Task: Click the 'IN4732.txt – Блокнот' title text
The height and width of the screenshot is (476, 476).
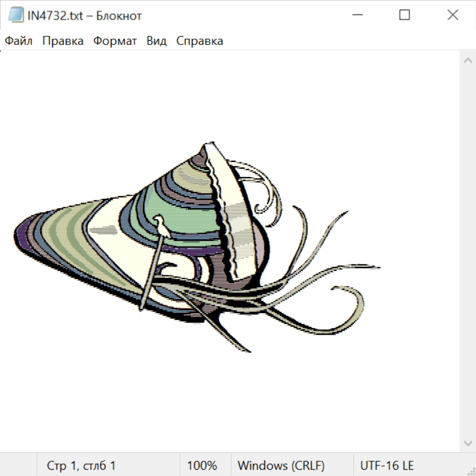Action: [x=85, y=16]
